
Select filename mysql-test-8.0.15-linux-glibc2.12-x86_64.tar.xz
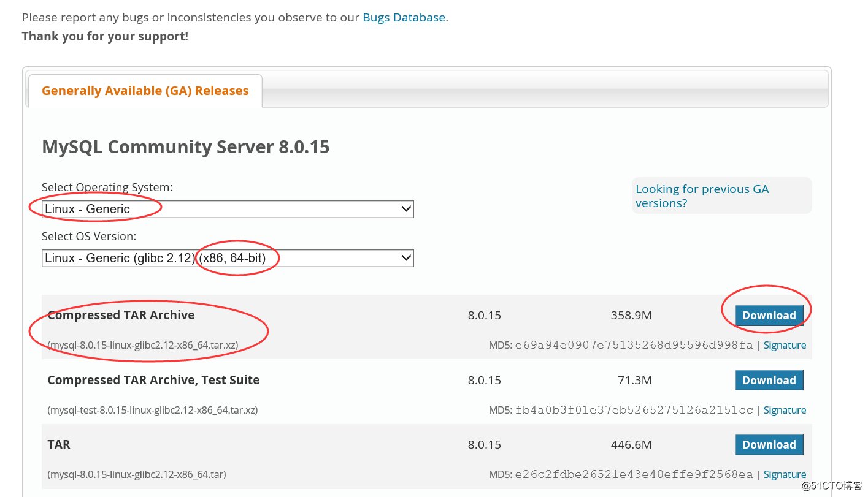tap(152, 410)
